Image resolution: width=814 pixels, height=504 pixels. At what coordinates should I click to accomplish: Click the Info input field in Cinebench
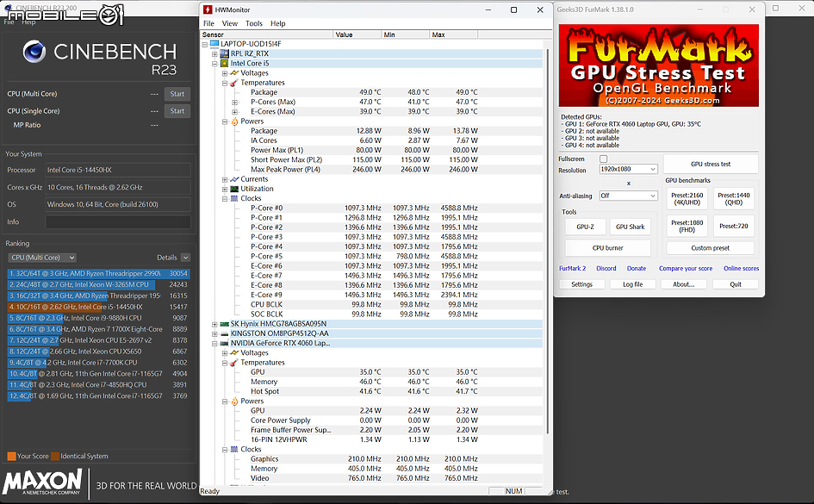[x=118, y=221]
